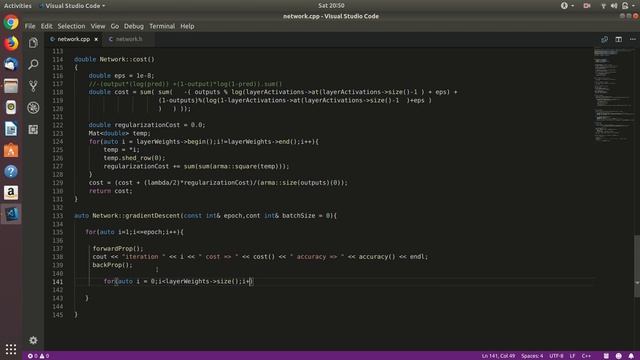Click the minimap code overview
640x360 pixels.
[613, 95]
